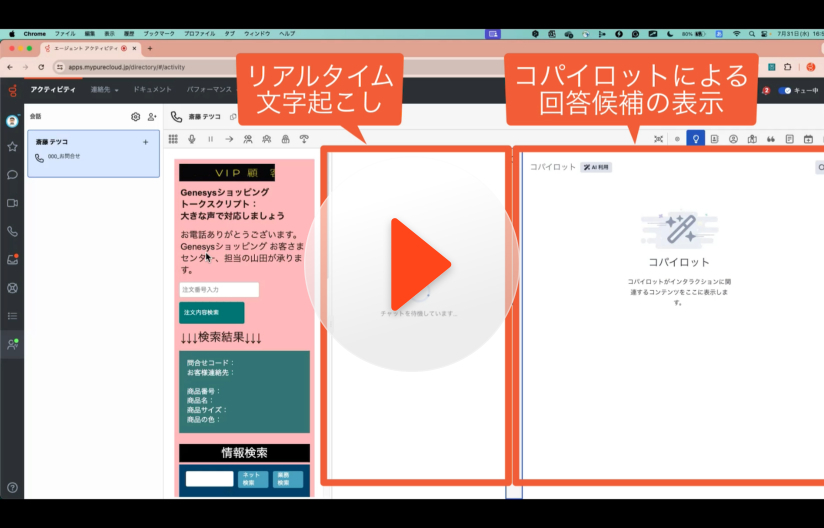Select the 斎藤 テツコ 000_お問合せ conversation card
This screenshot has width=824, height=528.
pos(94,153)
